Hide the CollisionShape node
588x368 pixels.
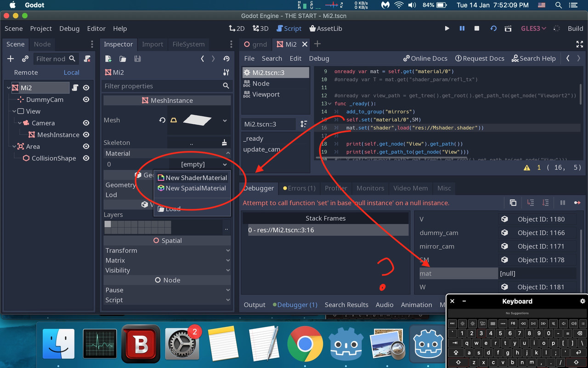pyautogui.click(x=86, y=158)
